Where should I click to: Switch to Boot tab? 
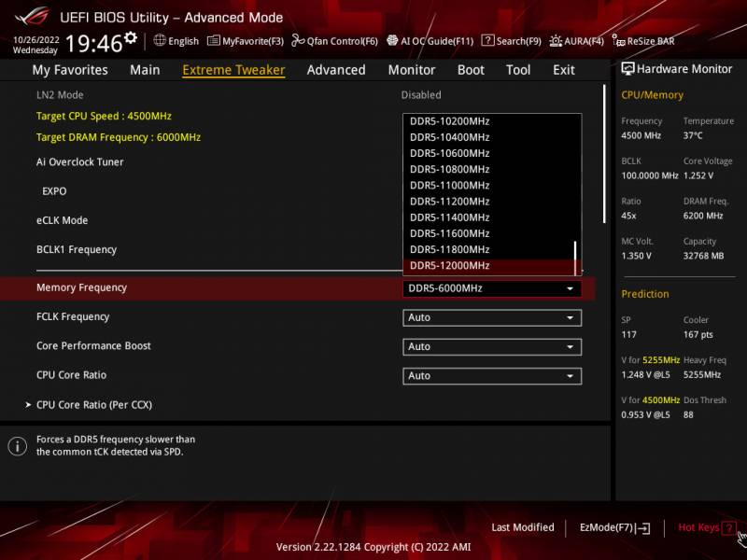[471, 70]
